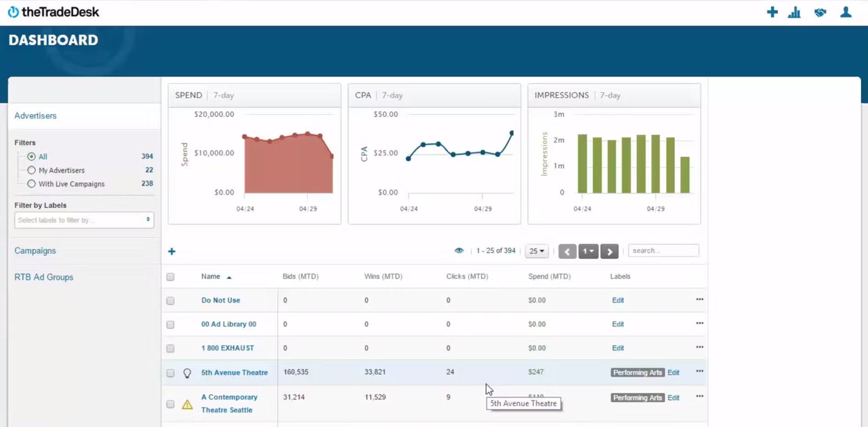
Task: Open the page number 1 dropdown
Action: [x=588, y=251]
